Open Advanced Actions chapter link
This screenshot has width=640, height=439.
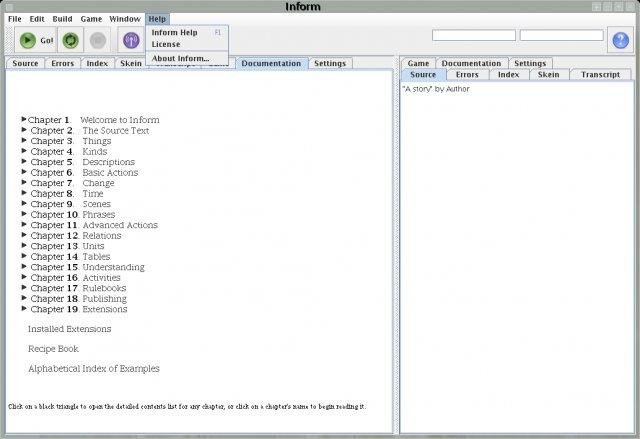[120, 225]
